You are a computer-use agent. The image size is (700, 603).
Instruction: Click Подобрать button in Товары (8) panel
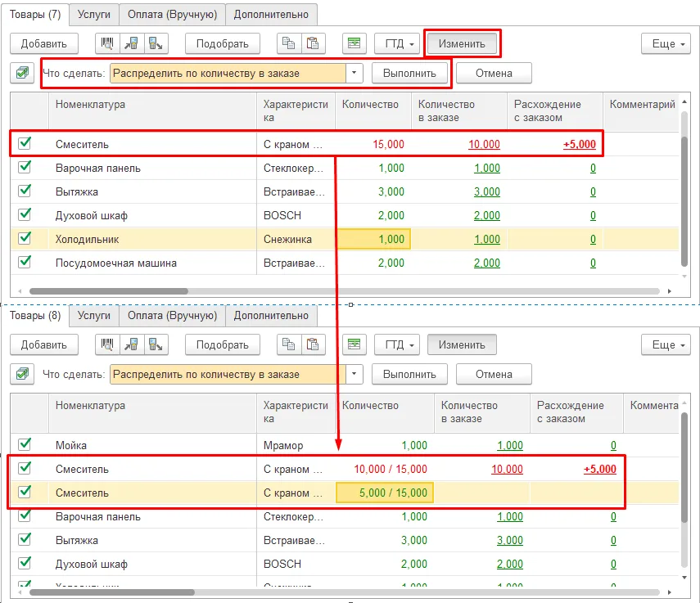(x=223, y=344)
